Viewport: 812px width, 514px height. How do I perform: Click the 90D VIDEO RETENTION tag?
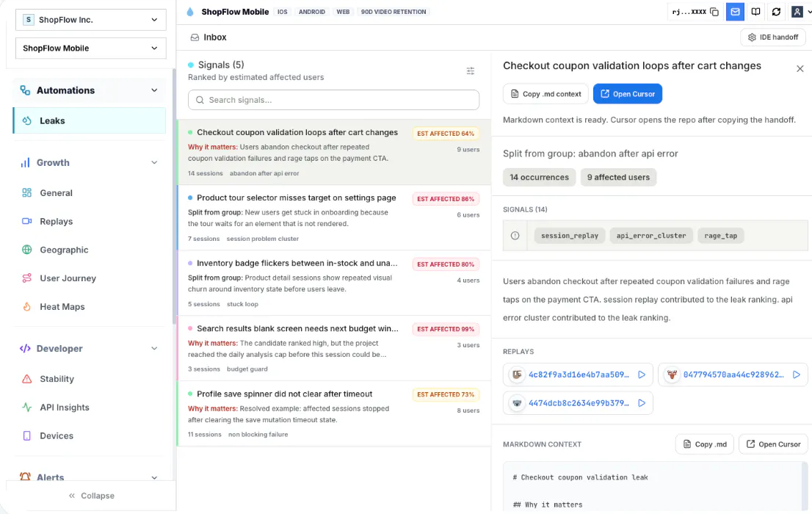click(x=394, y=12)
